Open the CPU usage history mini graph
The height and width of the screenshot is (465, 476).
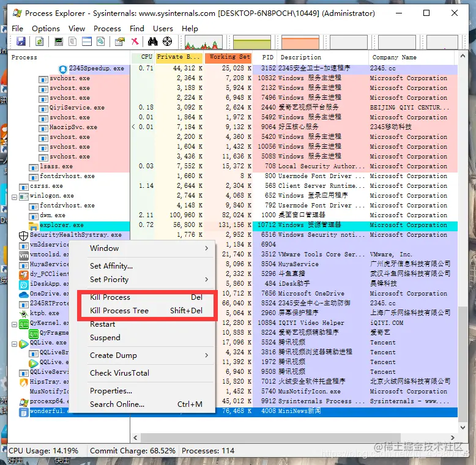click(203, 42)
